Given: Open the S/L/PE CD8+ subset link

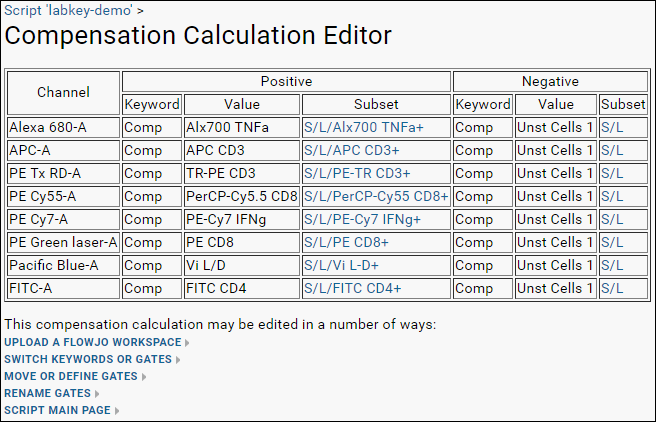Looking at the screenshot, I should coord(346,242).
